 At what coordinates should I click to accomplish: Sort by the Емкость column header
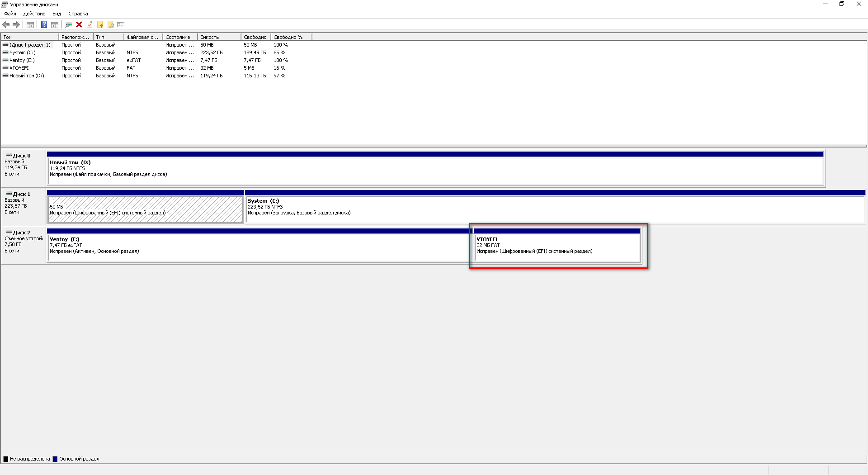219,37
